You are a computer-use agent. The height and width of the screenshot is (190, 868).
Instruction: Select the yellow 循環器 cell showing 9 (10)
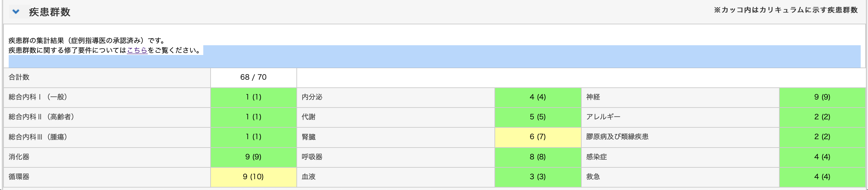(253, 177)
